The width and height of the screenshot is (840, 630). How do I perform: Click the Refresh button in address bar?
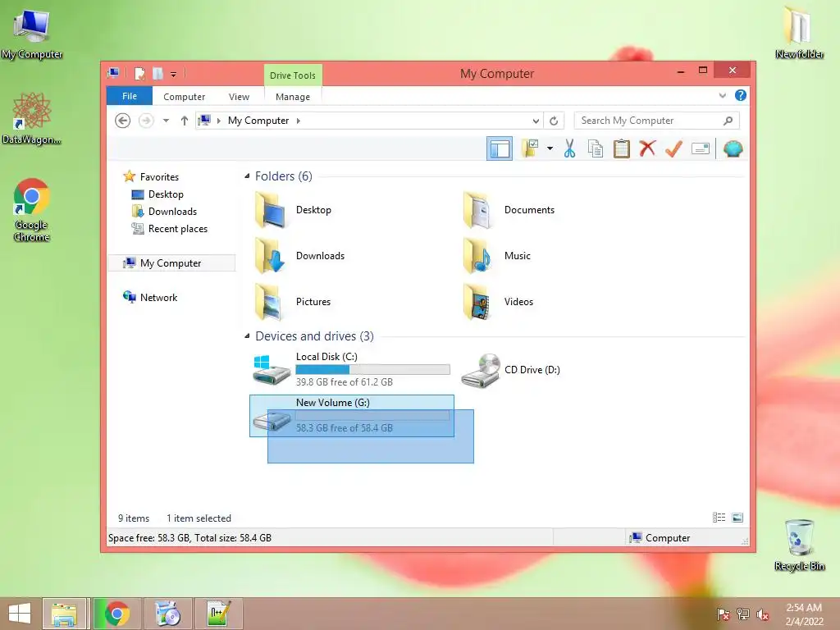(554, 121)
